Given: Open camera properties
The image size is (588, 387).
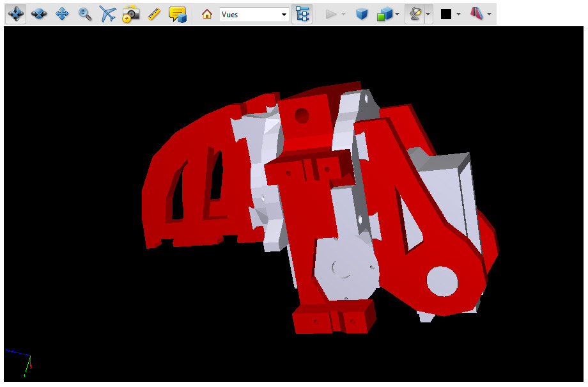Looking at the screenshot, I should click(x=130, y=14).
